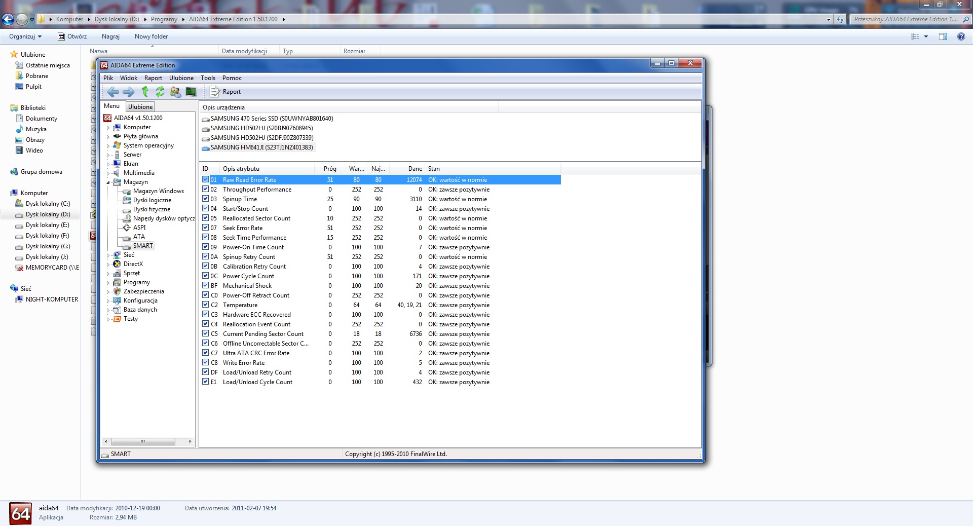Image resolution: width=980 pixels, height=526 pixels.
Task: Click the Explorer change view icon
Action: 915,36
